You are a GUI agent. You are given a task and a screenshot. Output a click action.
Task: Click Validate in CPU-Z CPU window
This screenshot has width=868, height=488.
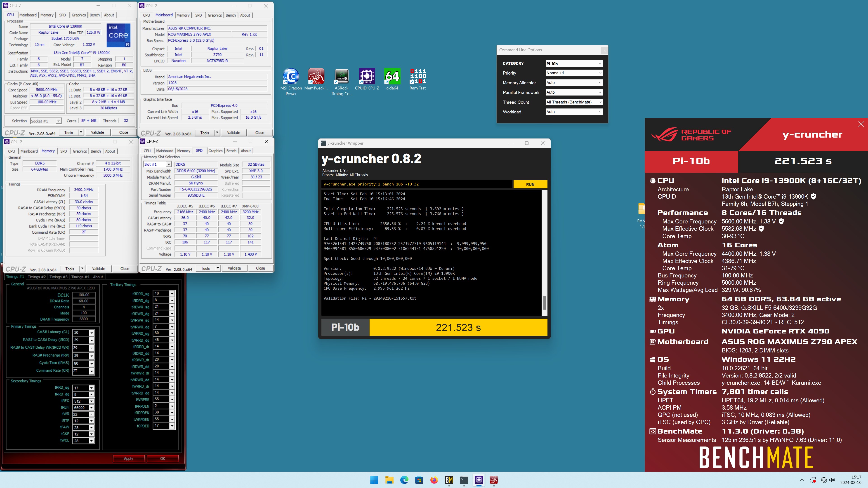coord(97,132)
